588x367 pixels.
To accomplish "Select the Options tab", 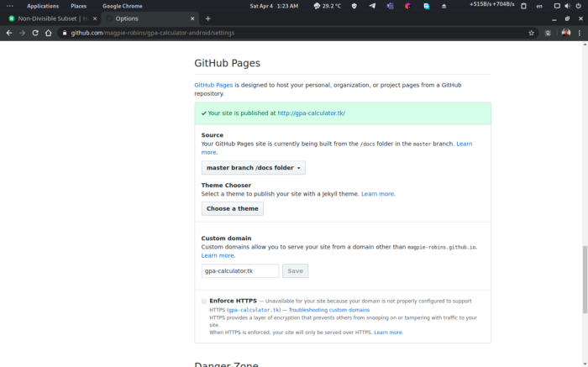I will pyautogui.click(x=150, y=18).
